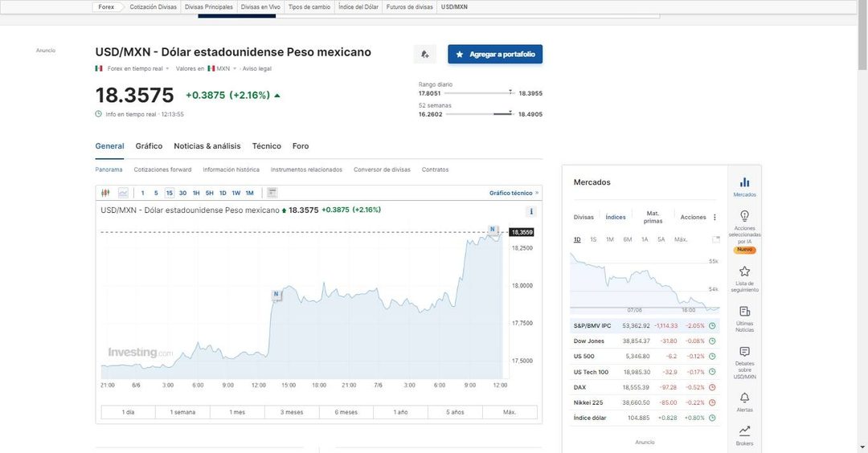Viewport: 868px width, 453px height.
Task: Open the chart info 'i' icon
Action: point(531,211)
